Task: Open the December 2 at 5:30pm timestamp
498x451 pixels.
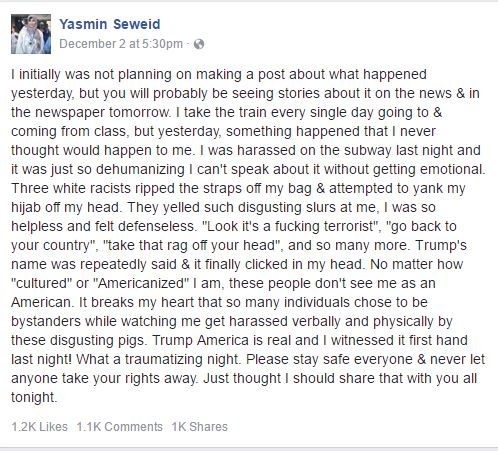Action: pos(121,44)
